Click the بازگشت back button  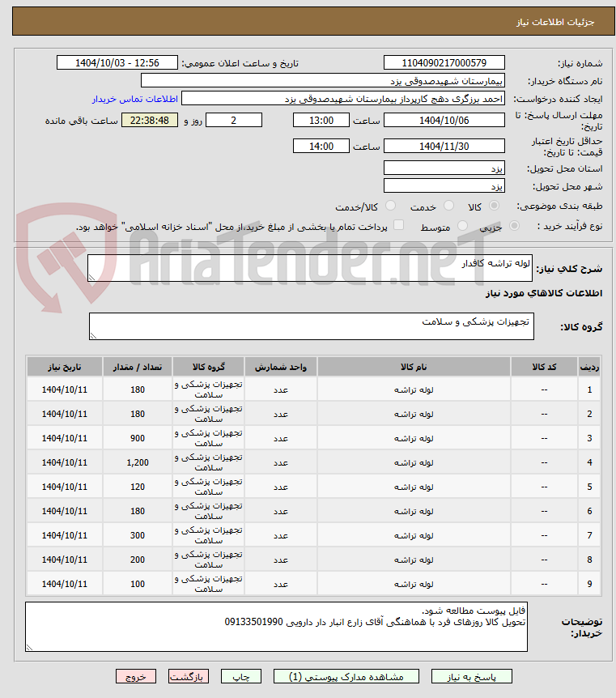pyautogui.click(x=189, y=676)
